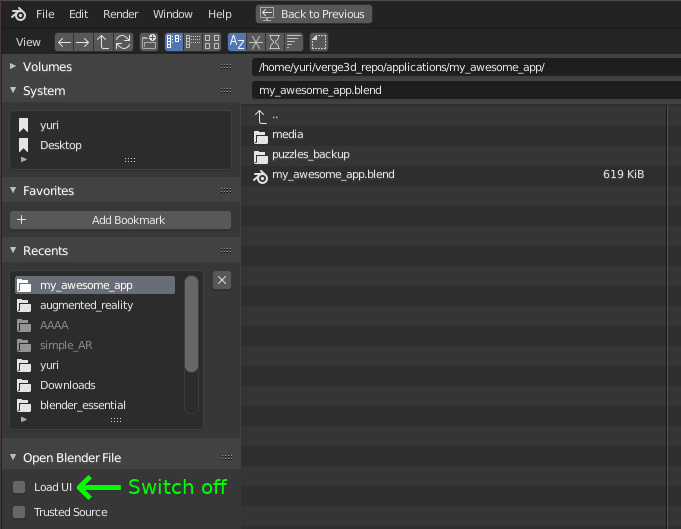Open the View menu in file browser
This screenshot has height=529, width=681.
28,42
